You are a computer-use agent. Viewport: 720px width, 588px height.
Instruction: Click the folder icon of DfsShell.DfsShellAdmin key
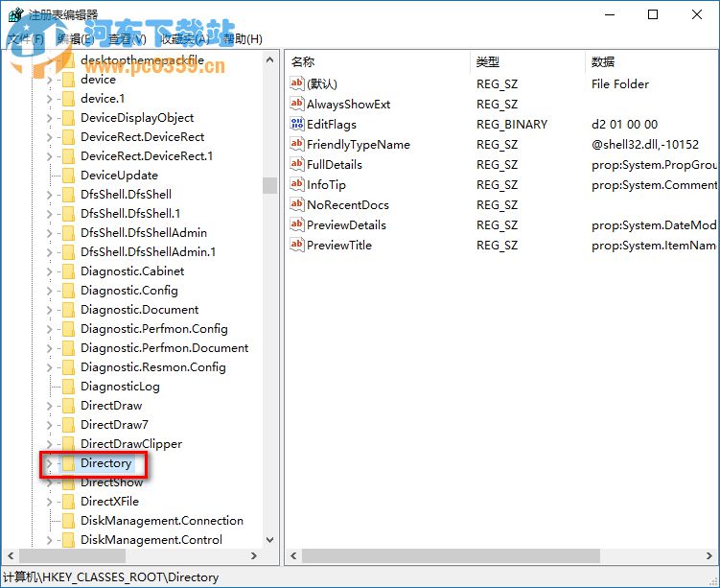68,233
